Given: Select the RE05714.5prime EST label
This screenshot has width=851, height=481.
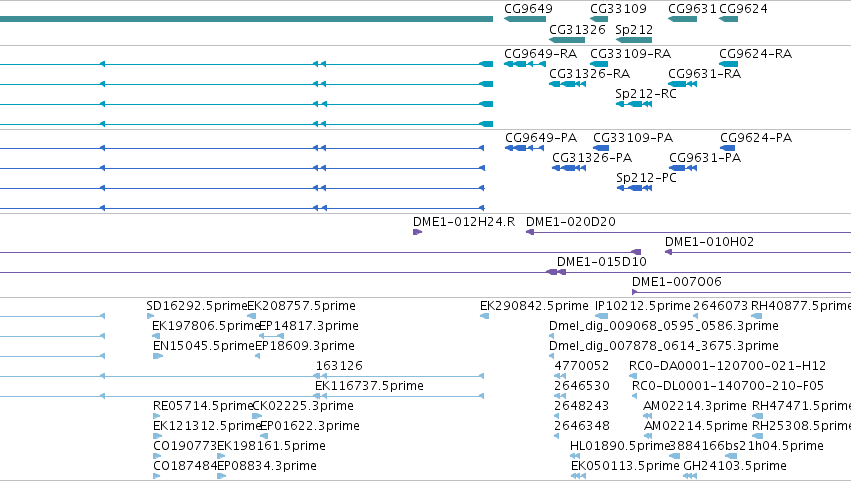Looking at the screenshot, I should (x=203, y=406).
